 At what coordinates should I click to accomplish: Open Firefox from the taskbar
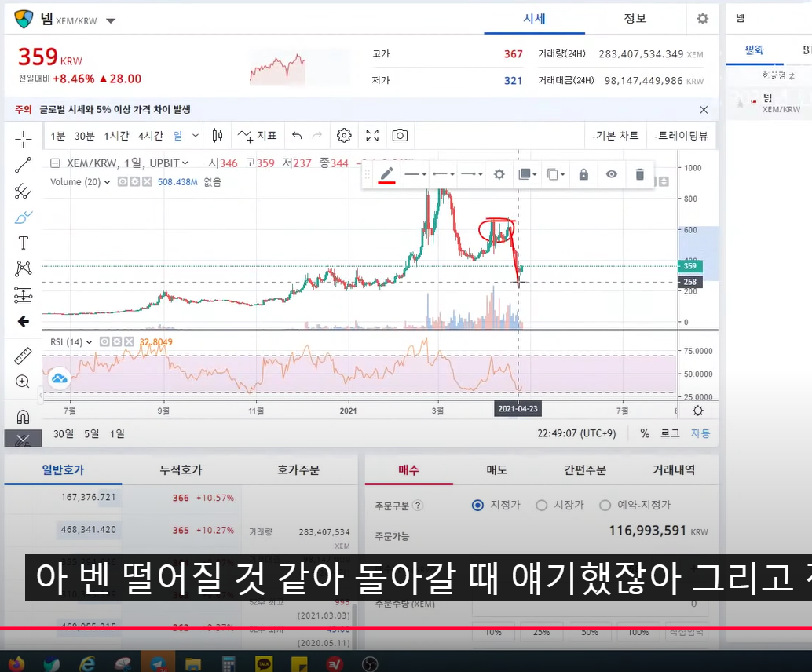16,663
